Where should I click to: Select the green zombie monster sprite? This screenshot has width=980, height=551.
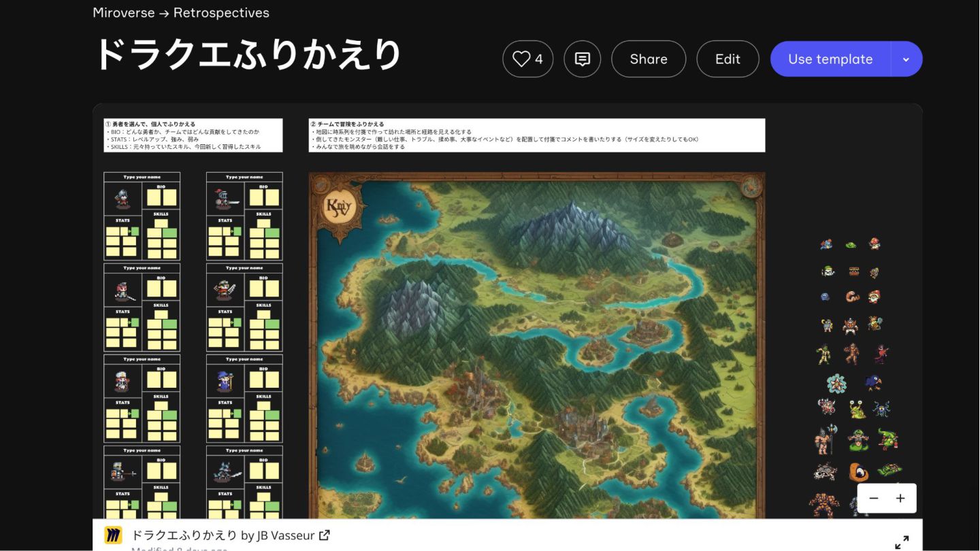point(823,354)
